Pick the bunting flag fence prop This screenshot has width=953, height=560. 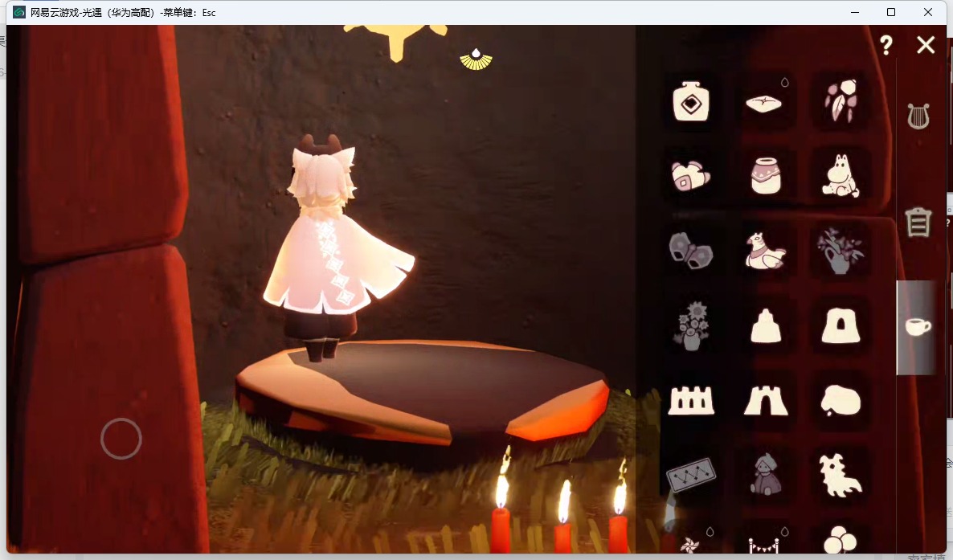tap(764, 546)
